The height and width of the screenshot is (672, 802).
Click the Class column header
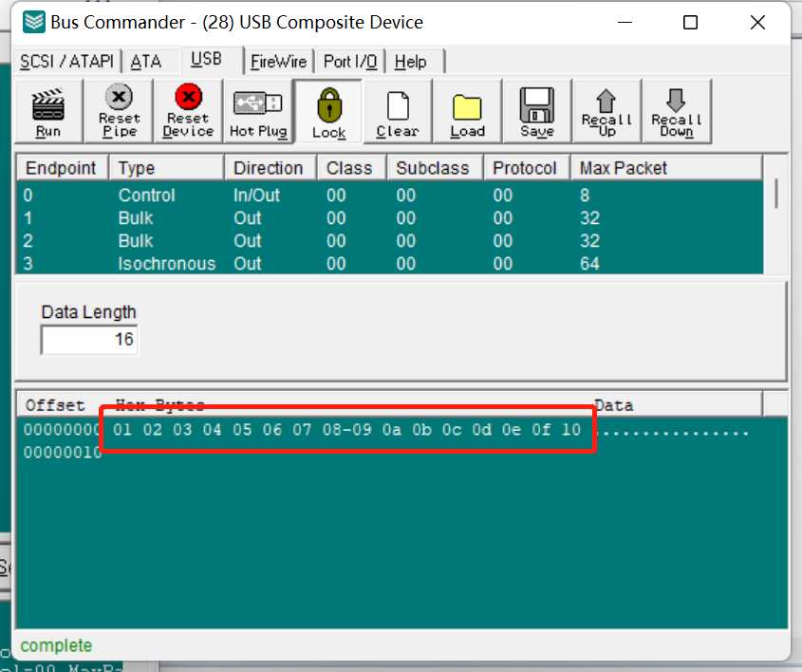351,168
